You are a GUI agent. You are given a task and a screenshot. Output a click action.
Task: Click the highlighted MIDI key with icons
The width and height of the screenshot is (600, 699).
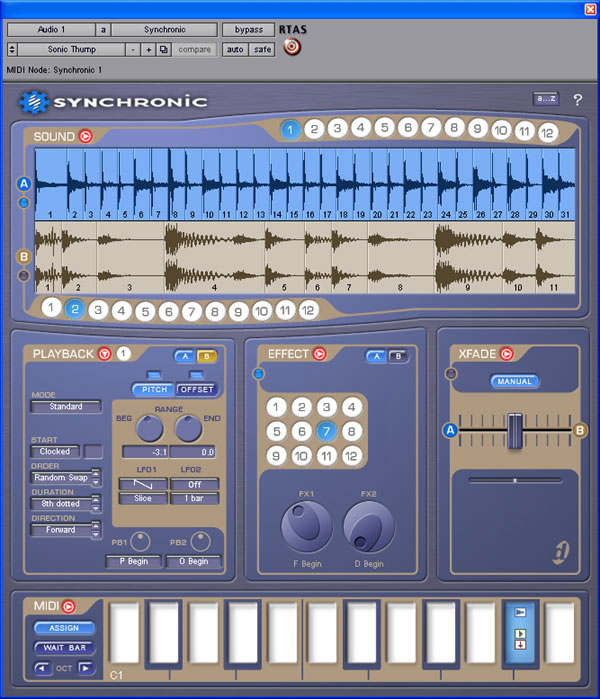tap(520, 632)
